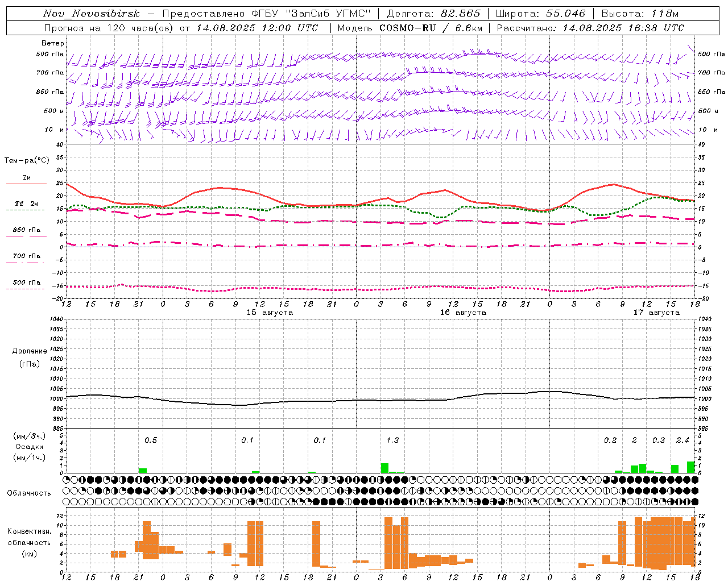728x582 pixels.
Task: Click the Nov_Novosibirsk station title
Action: tap(92, 14)
